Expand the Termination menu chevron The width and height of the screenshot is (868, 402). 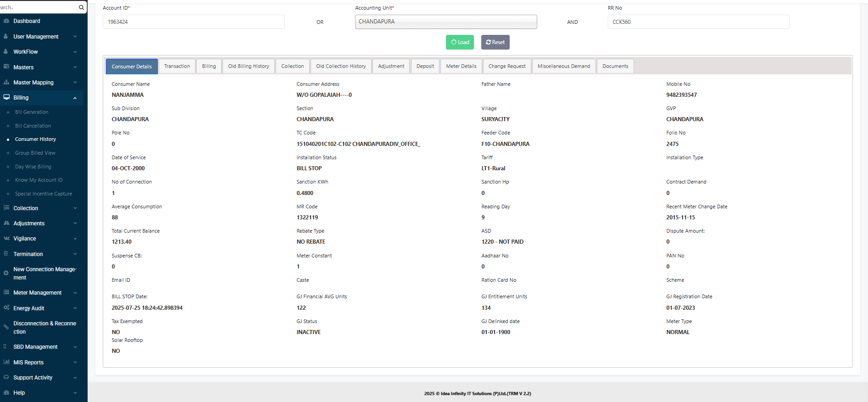point(75,254)
